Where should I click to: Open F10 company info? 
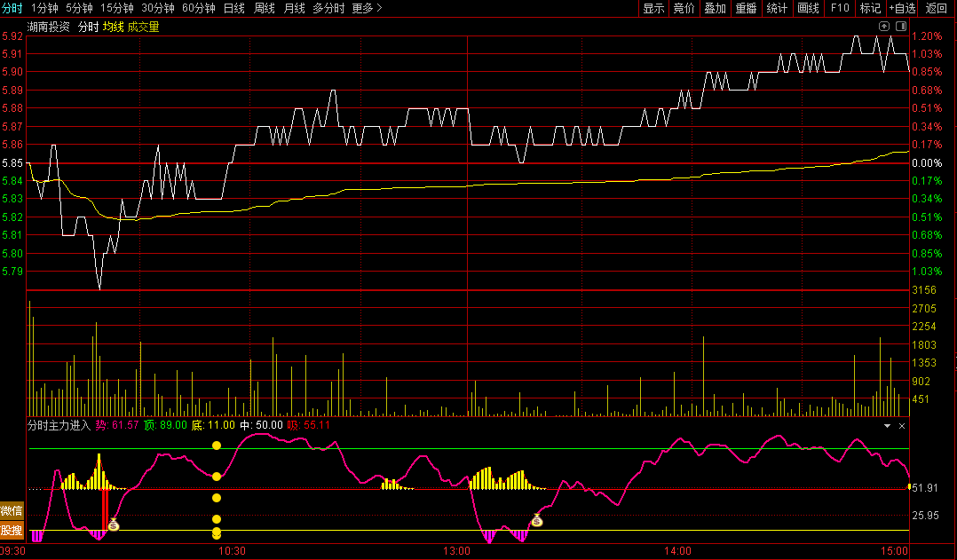point(840,8)
